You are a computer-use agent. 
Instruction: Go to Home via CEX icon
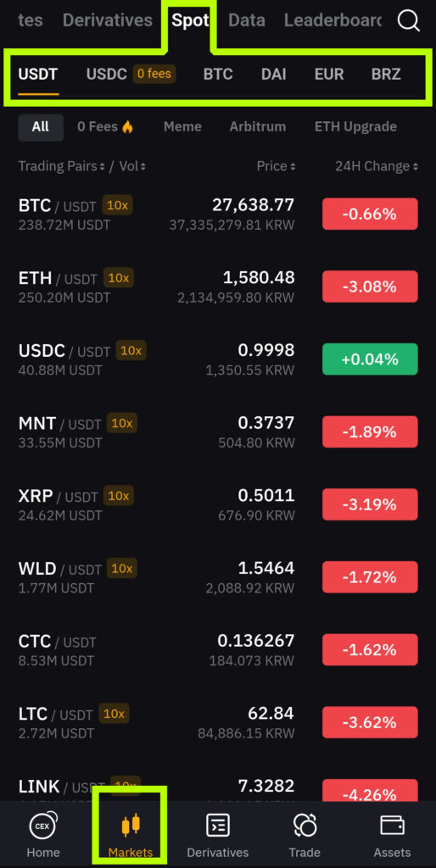pos(43,826)
